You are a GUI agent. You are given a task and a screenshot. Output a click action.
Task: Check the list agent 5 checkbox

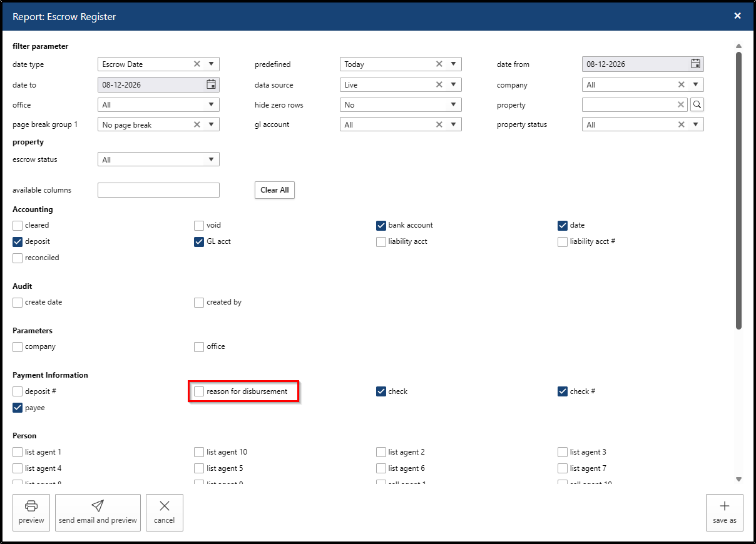coord(199,469)
